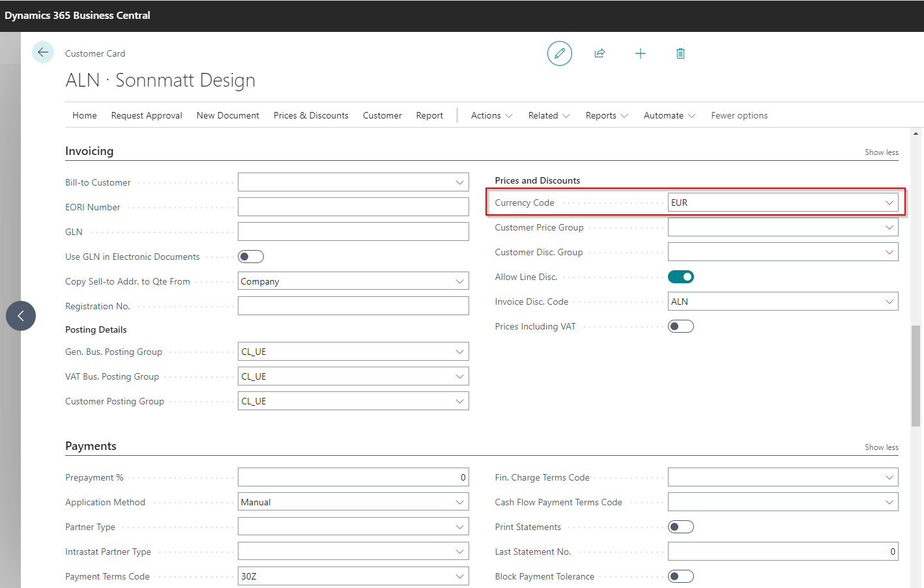Expand the Actions menu
The width and height of the screenshot is (924, 588).
pos(492,115)
